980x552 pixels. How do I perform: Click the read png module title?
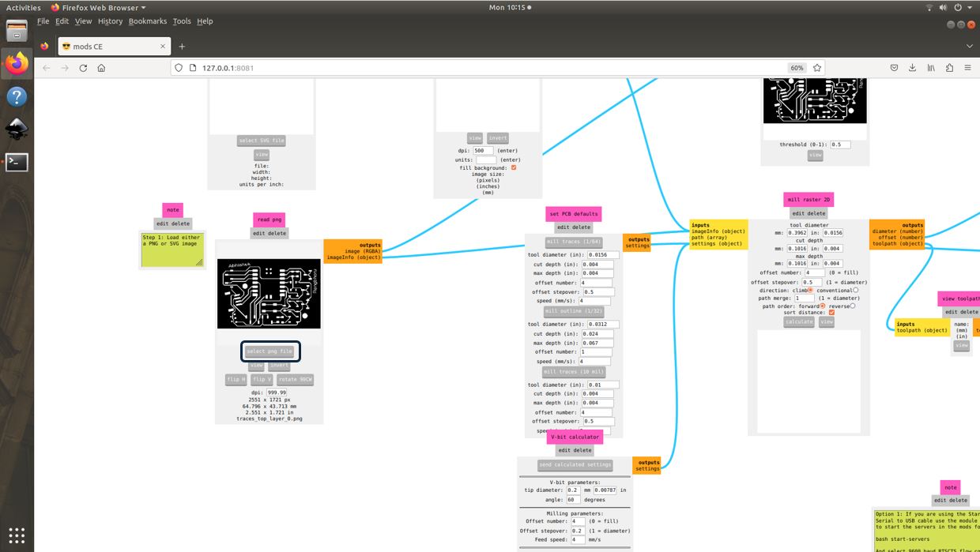(x=269, y=220)
